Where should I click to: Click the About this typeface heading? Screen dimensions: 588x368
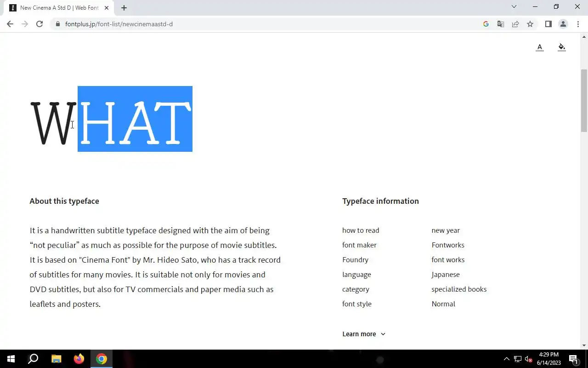[x=64, y=201]
